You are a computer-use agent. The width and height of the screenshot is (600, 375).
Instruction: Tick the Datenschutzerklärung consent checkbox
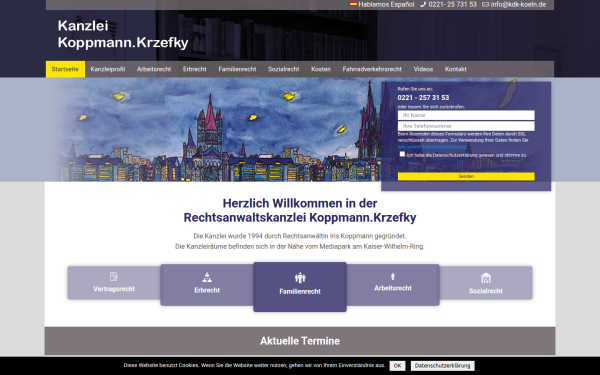pyautogui.click(x=402, y=154)
